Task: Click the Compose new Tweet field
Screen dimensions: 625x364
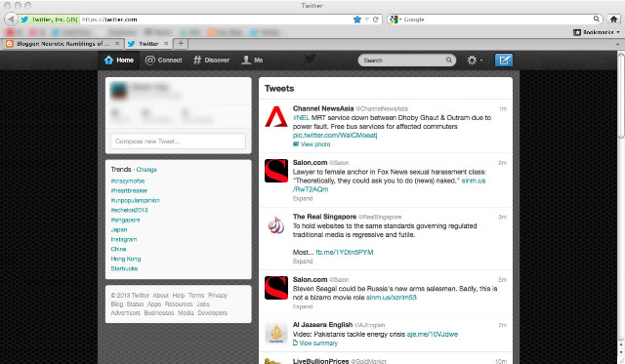Action: click(x=178, y=141)
